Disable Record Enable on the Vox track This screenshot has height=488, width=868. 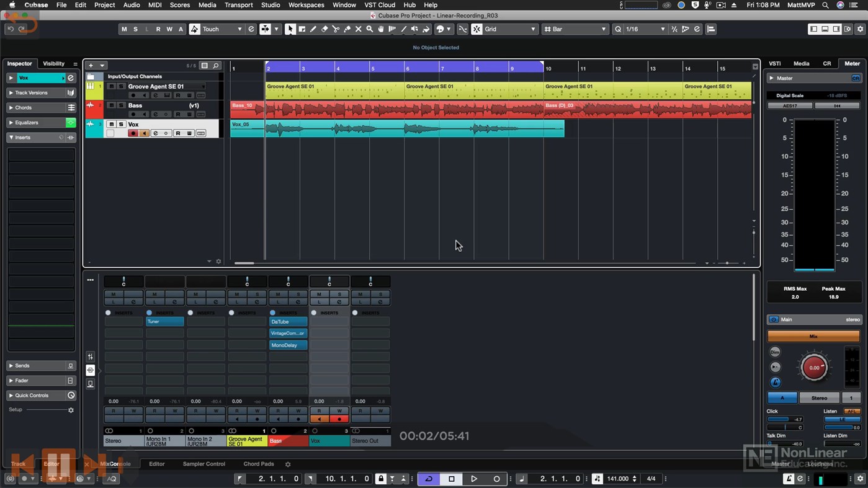point(133,133)
